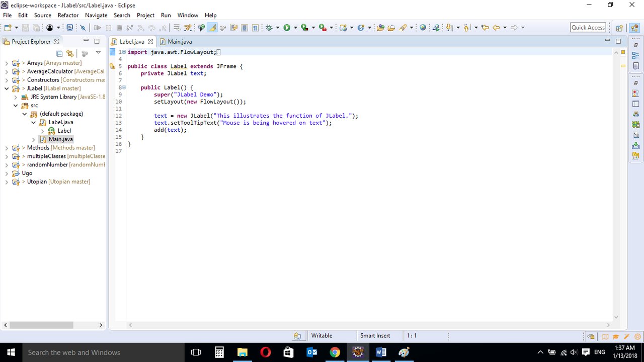This screenshot has height=362, width=644.
Task: Run the application with the green Run icon
Action: pos(287,27)
